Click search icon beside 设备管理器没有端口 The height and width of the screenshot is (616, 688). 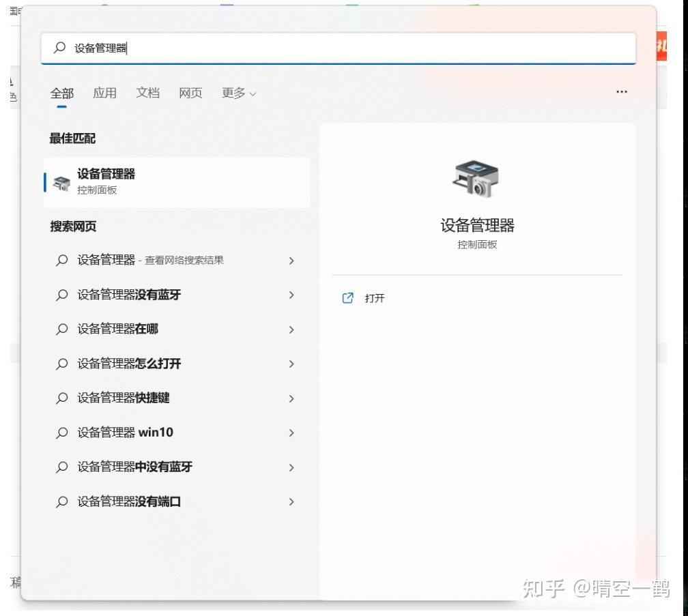(x=62, y=501)
